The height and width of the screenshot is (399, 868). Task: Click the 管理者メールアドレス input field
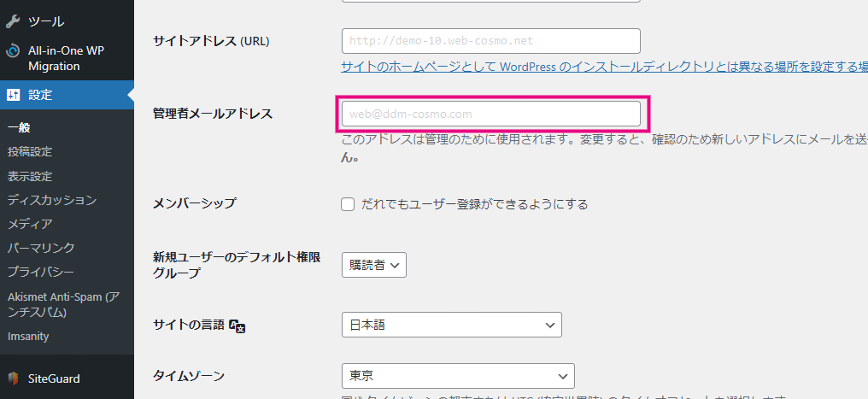tap(490, 114)
